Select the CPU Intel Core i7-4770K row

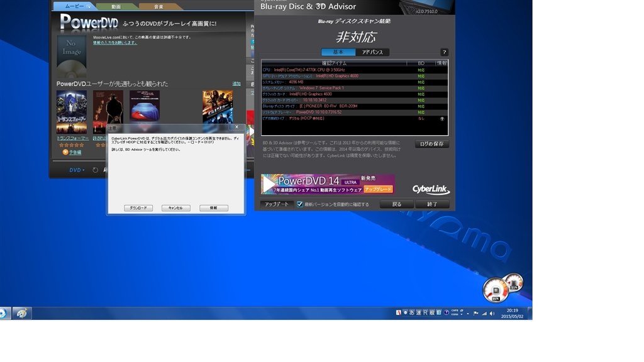355,70
